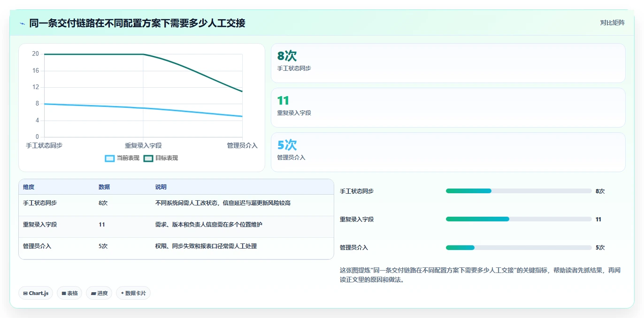Screen dimensions: 644x318
Task: Click the 11 value beside the progress bar
Action: click(x=598, y=220)
